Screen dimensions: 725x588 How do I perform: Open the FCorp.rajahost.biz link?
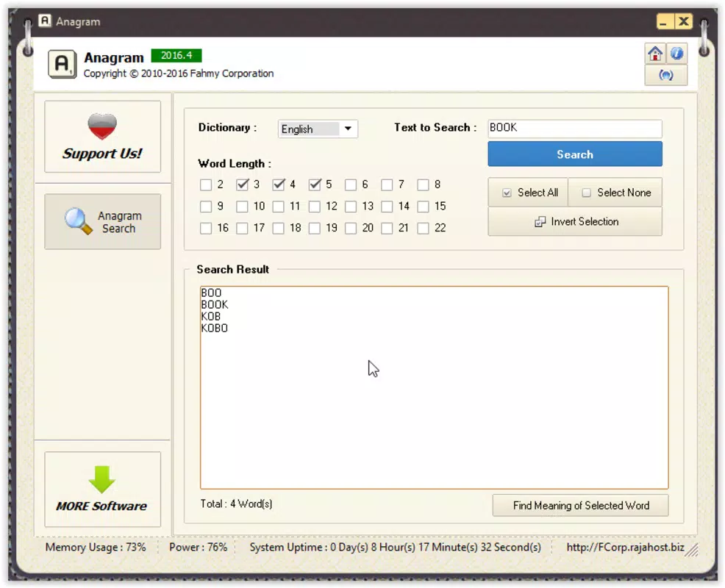click(625, 548)
